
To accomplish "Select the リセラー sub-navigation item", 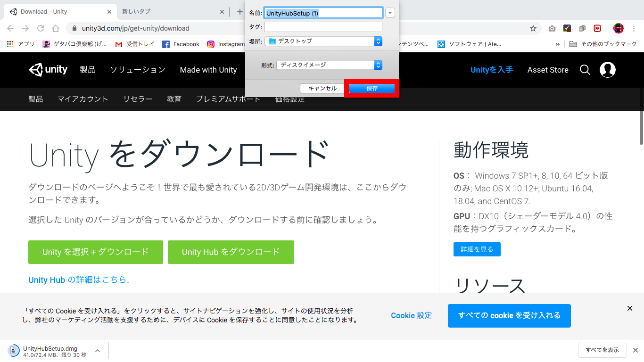I will click(138, 99).
